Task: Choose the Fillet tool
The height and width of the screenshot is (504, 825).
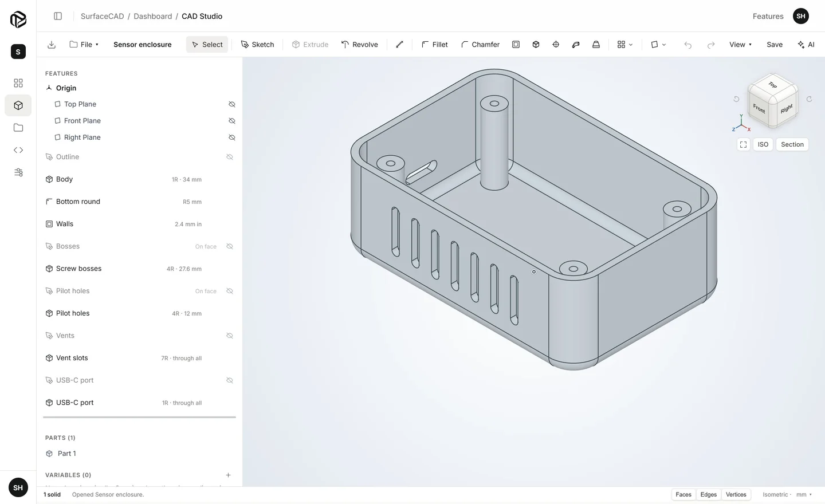Action: pyautogui.click(x=435, y=45)
